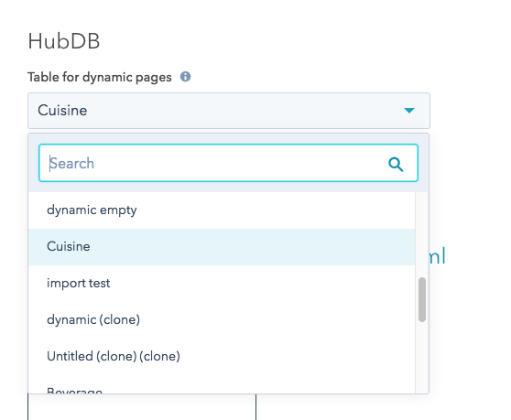Click the dropdown list scrollbar thumb
Viewport: 511px width, 420px height.
point(422,299)
